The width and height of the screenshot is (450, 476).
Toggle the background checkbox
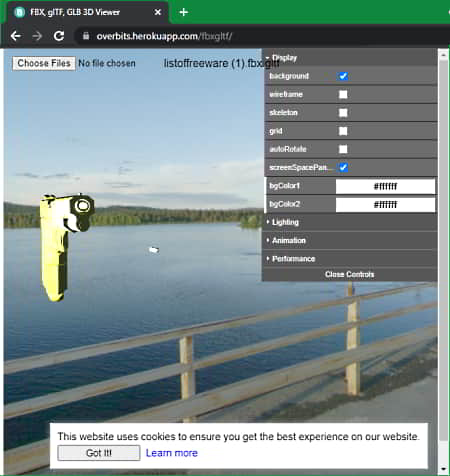343,76
